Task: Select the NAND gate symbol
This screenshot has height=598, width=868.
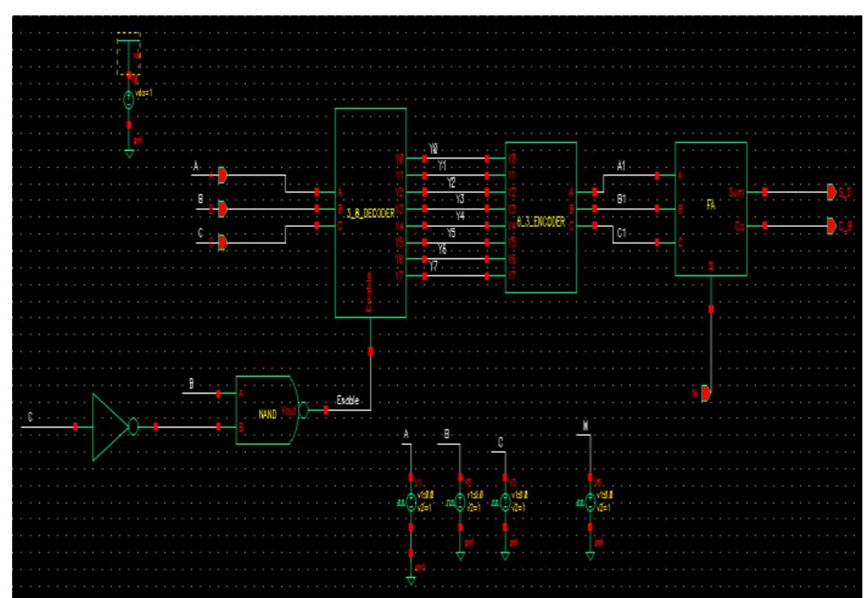Action: click(265, 411)
